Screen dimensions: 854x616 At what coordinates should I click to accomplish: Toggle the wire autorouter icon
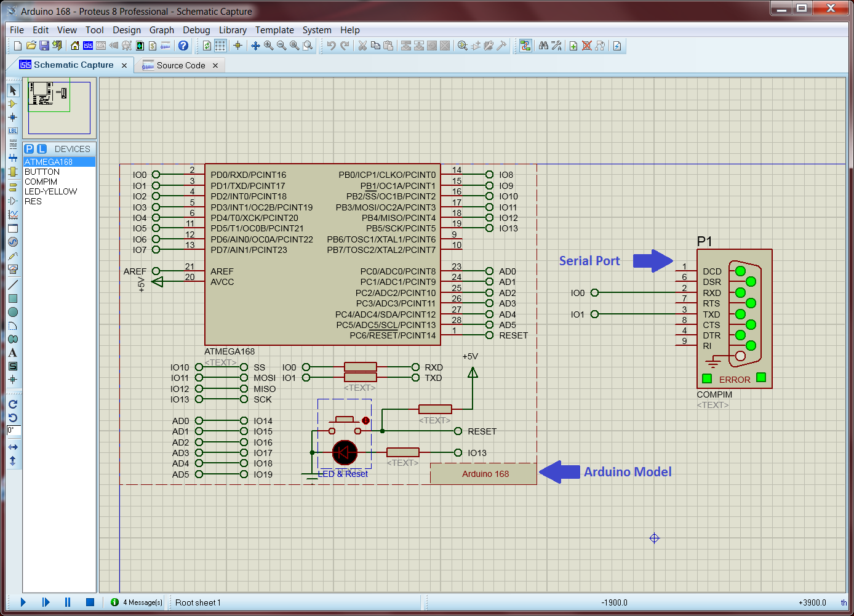[x=525, y=46]
